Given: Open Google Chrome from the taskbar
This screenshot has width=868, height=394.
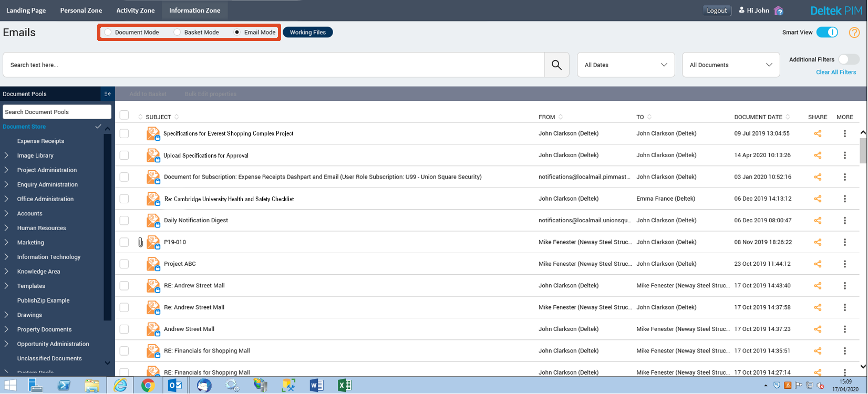Looking at the screenshot, I should 148,386.
